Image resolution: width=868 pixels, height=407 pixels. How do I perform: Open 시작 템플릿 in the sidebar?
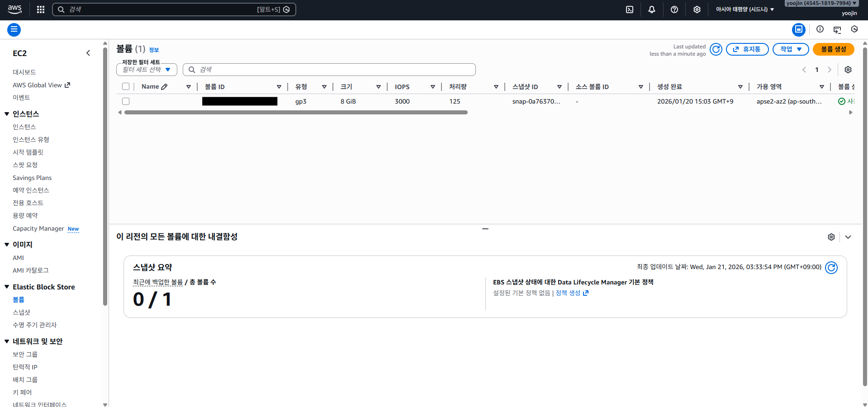point(28,152)
